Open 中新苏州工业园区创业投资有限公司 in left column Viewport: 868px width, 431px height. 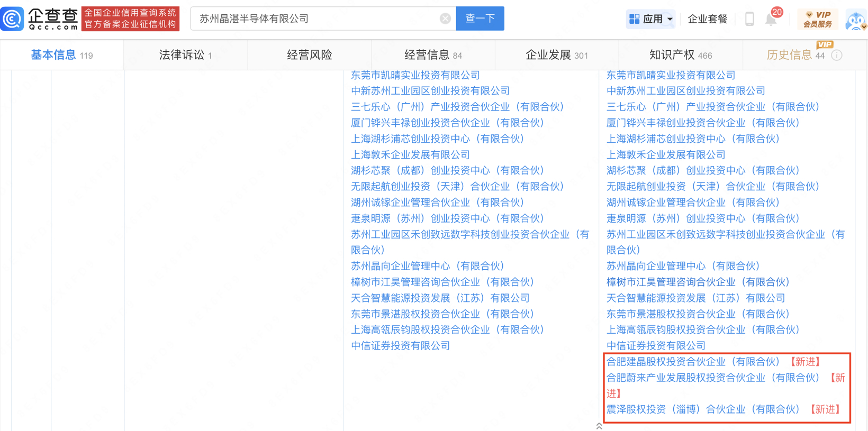point(430,91)
